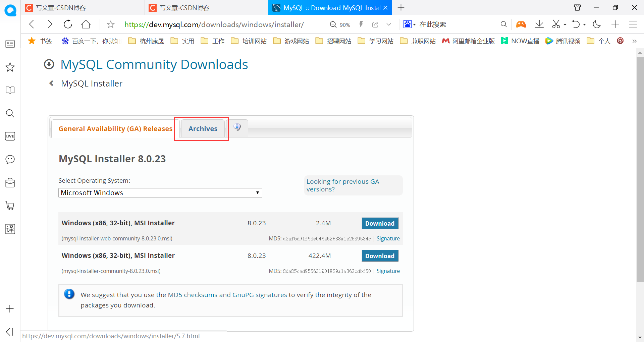This screenshot has width=644, height=342.
Task: Select the General Availability (GA) Releases tab
Action: (x=115, y=129)
